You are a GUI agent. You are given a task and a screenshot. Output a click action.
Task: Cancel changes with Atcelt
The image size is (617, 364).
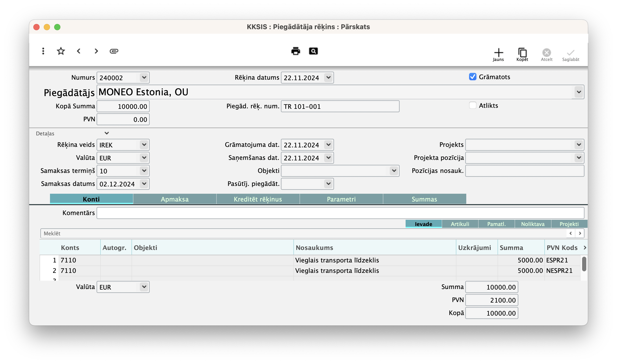tap(546, 55)
